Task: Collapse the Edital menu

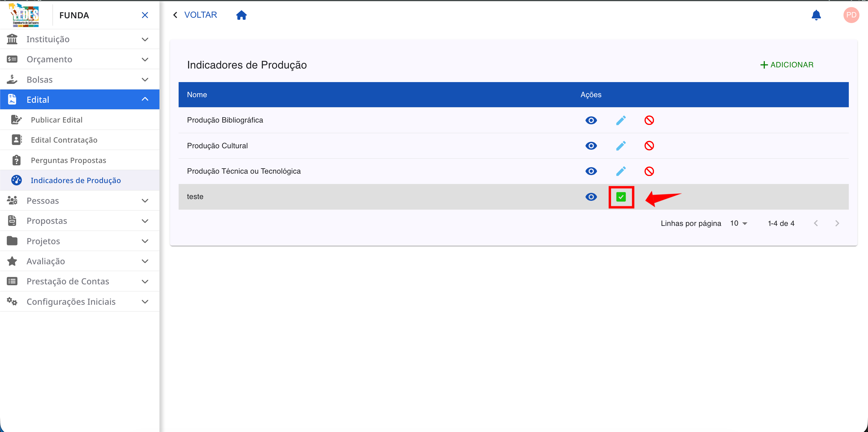Action: 79,100
